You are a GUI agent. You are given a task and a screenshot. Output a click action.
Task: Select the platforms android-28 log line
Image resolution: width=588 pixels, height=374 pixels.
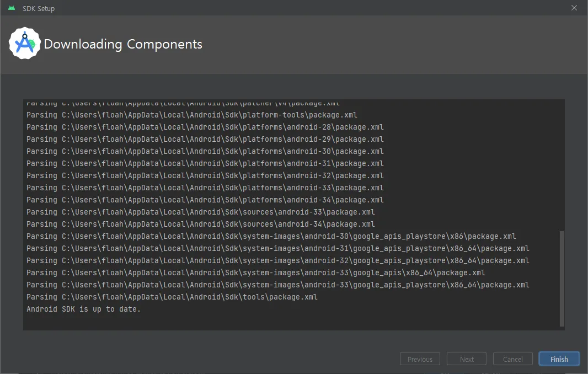pos(205,127)
